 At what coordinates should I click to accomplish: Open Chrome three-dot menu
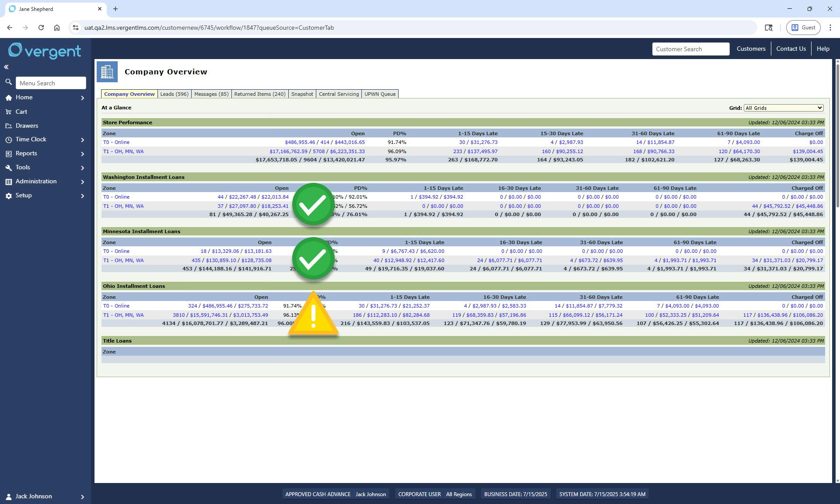point(830,28)
